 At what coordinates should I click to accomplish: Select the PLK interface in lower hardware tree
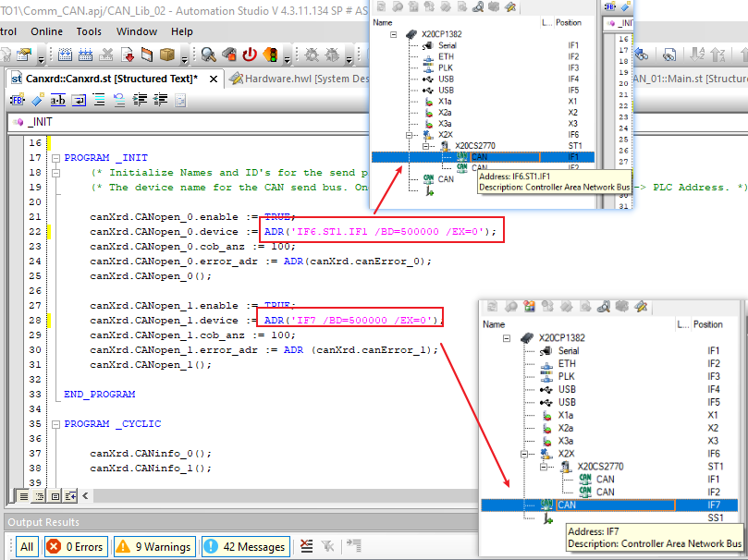point(567,376)
